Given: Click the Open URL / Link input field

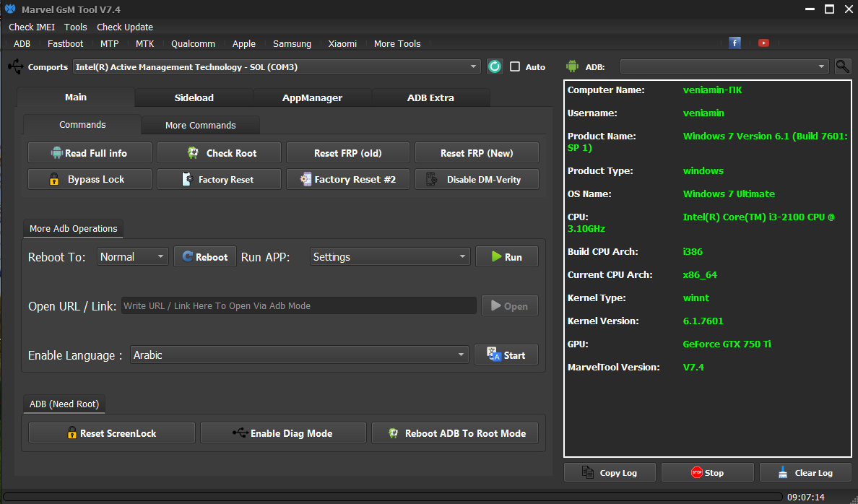Looking at the screenshot, I should (x=299, y=306).
